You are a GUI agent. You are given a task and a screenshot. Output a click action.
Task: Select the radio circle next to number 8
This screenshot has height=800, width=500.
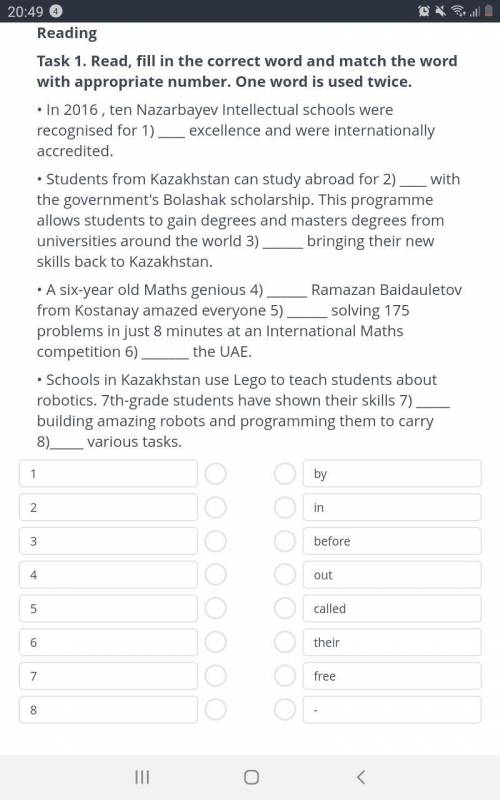tap(215, 709)
